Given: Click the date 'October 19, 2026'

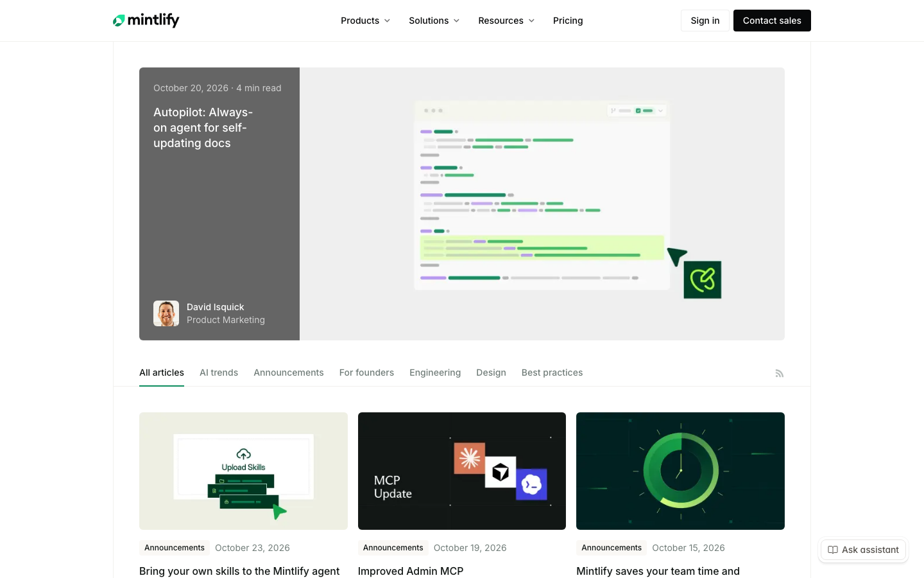Looking at the screenshot, I should [470, 548].
